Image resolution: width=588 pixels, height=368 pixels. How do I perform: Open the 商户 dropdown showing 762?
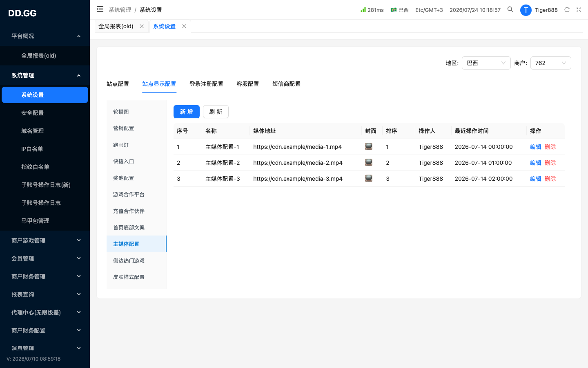(550, 63)
